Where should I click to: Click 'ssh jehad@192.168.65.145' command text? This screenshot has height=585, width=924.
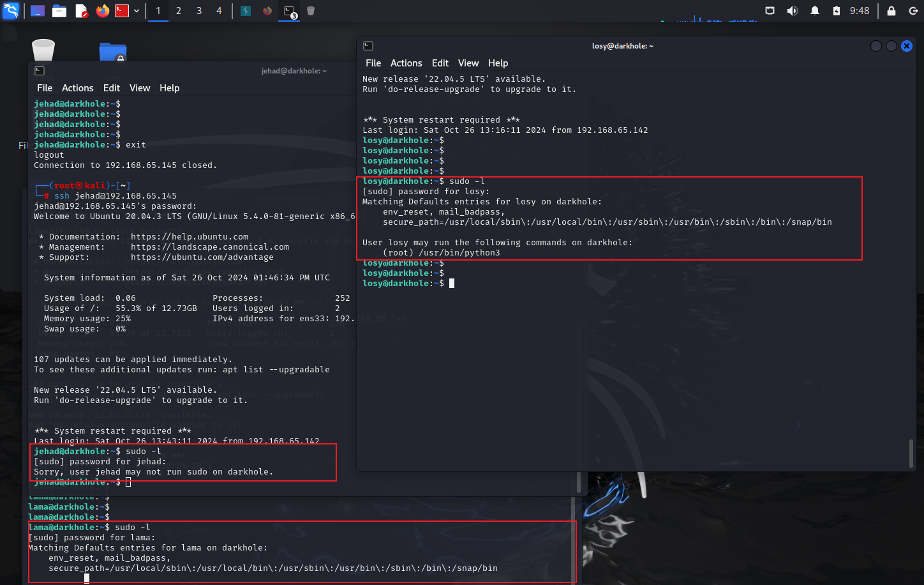[x=115, y=196]
